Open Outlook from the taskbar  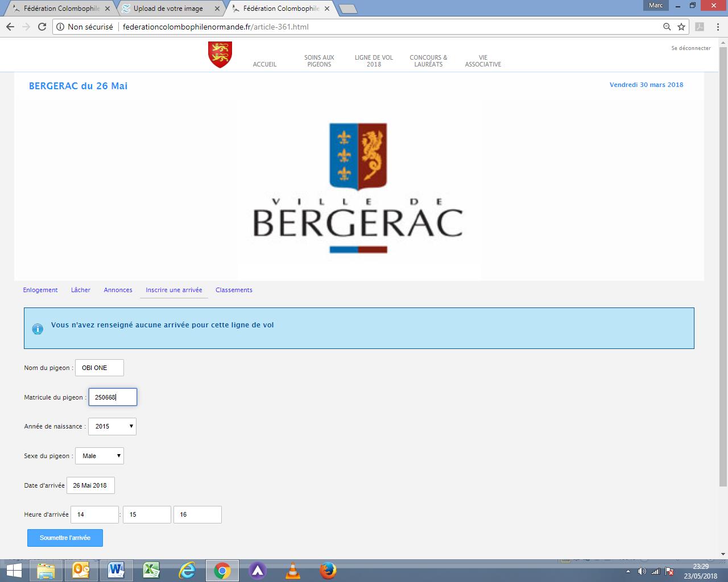tap(81, 570)
